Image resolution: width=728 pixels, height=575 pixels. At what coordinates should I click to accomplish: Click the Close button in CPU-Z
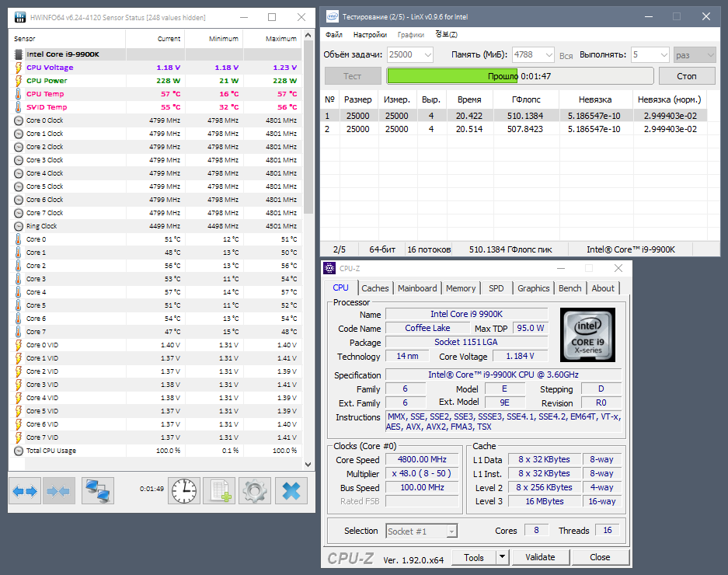(600, 557)
